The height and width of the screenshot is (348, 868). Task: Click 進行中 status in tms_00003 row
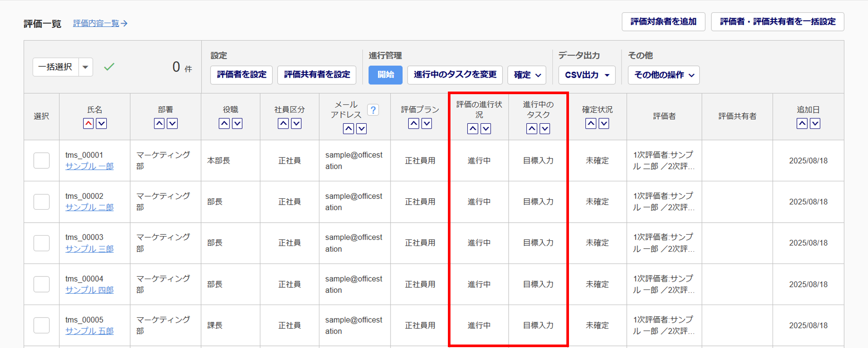tap(479, 243)
